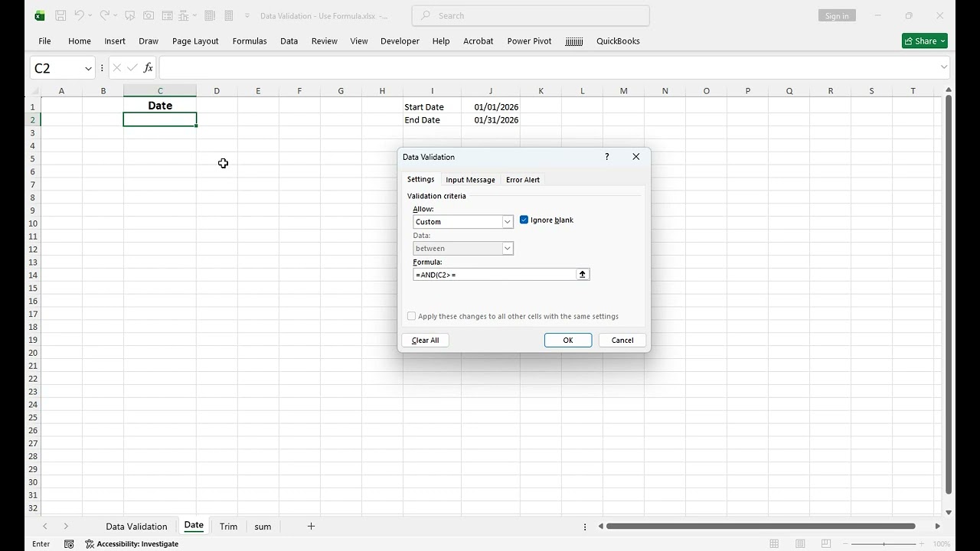This screenshot has width=980, height=551.
Task: Click into the Formula input field
Action: coord(495,275)
